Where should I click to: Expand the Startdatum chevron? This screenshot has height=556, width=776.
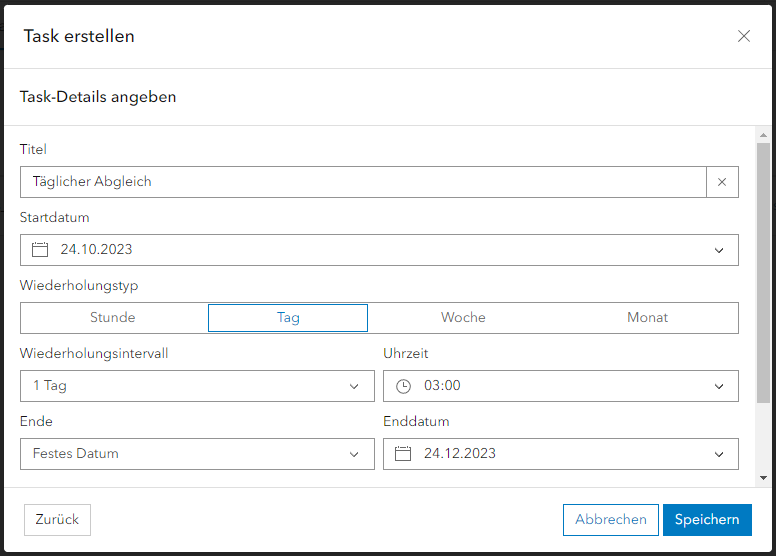[719, 251]
